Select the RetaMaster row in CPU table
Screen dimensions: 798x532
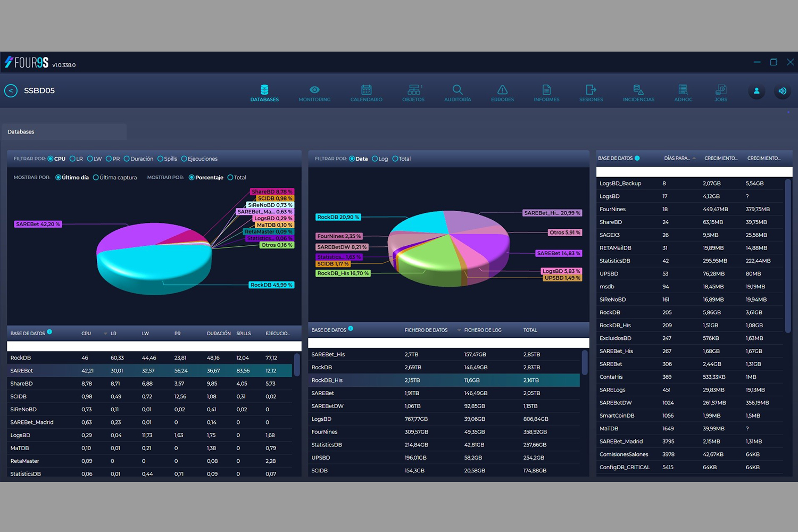click(149, 461)
